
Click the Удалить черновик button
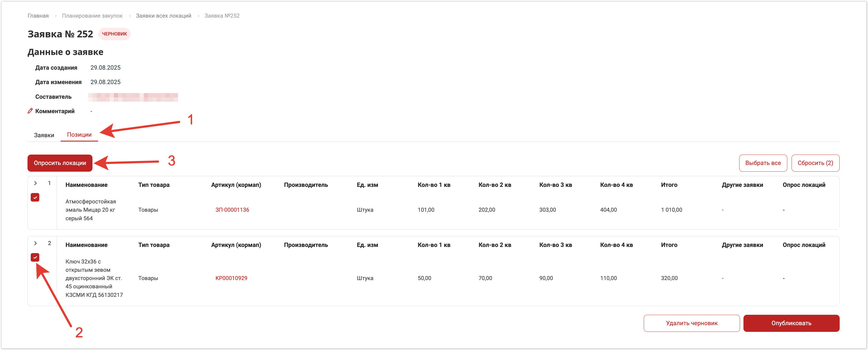tap(691, 323)
